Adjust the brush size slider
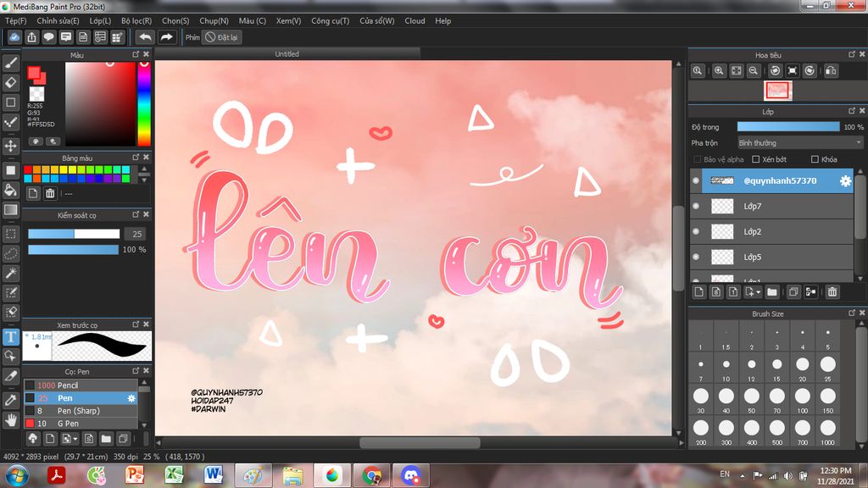This screenshot has width=868, height=488. click(74, 234)
